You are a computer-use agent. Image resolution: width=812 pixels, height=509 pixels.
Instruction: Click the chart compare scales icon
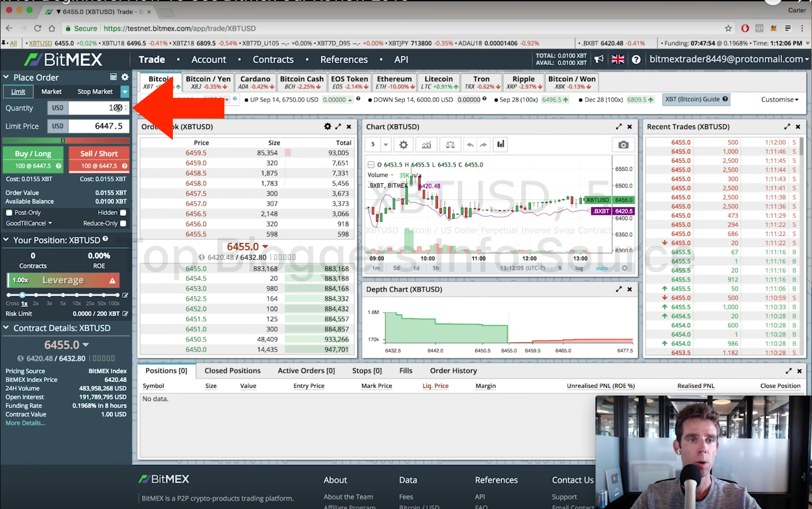pyautogui.click(x=450, y=145)
